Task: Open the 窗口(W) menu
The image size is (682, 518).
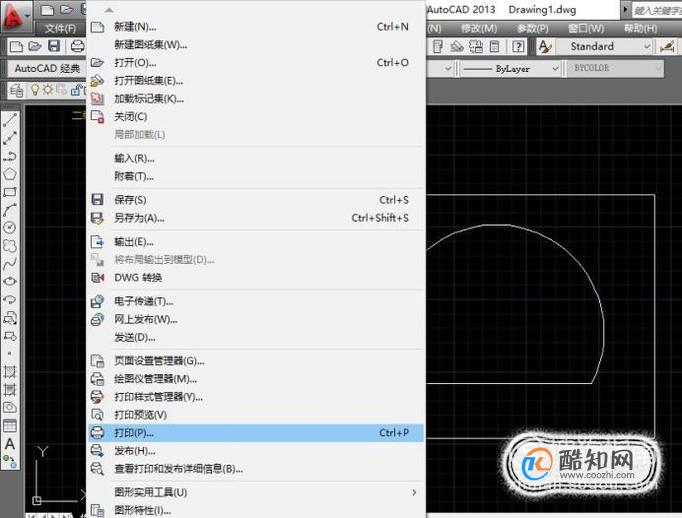Action: [x=586, y=28]
